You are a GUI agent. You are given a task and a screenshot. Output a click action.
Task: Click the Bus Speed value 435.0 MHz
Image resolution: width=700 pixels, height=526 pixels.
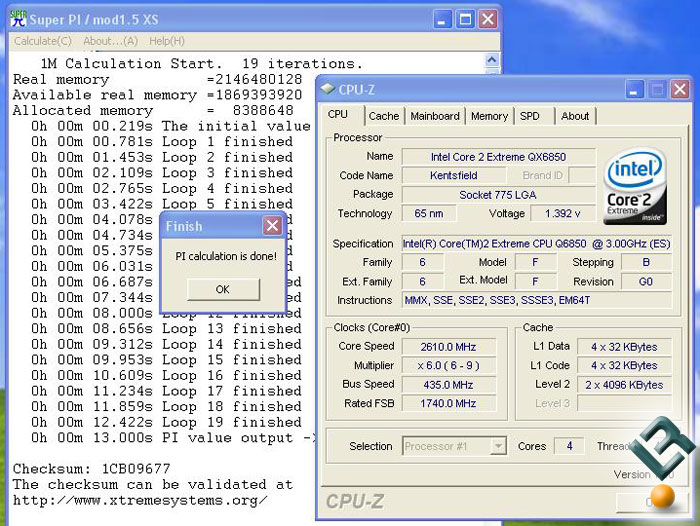point(448,384)
